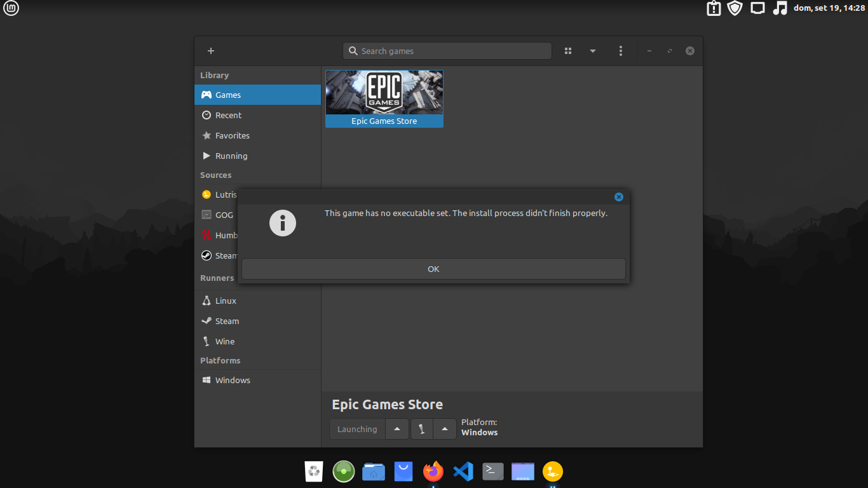Open music note tray icon
The height and width of the screenshot is (488, 868).
coord(780,8)
